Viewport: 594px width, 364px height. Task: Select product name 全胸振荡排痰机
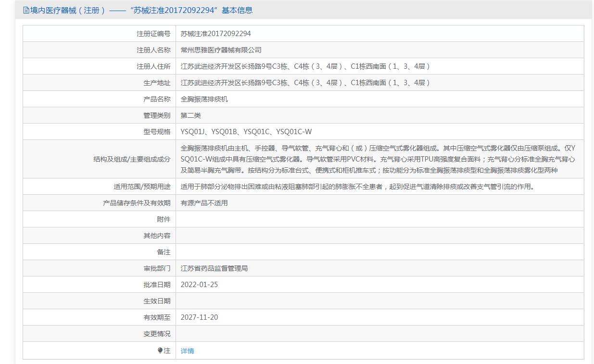204,99
